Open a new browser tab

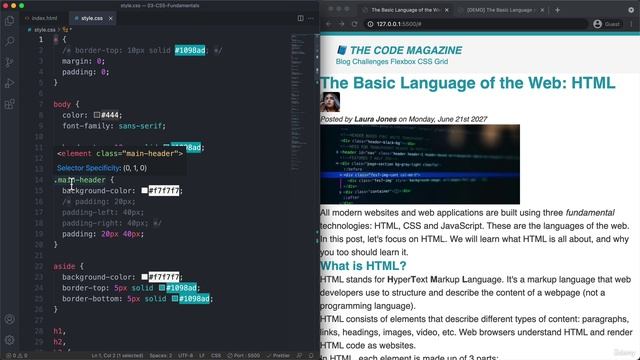558,10
